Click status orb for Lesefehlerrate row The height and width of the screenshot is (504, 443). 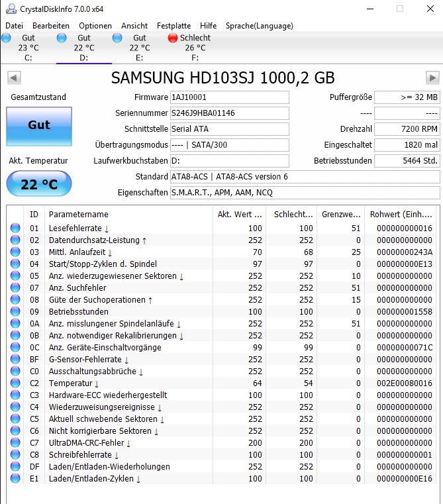pyautogui.click(x=15, y=228)
